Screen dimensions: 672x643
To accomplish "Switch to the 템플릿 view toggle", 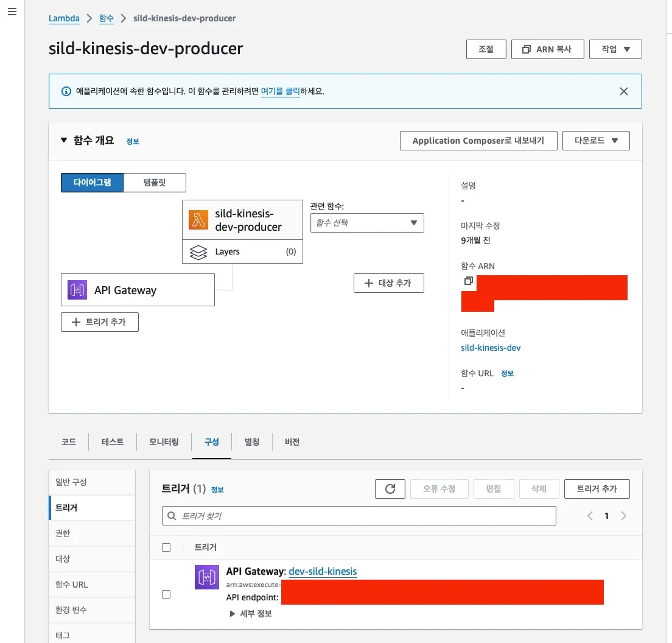I will [x=155, y=183].
